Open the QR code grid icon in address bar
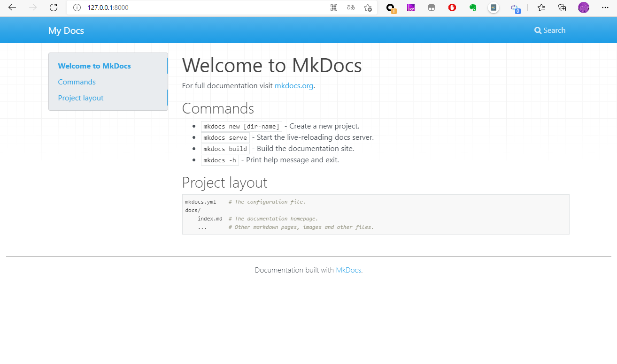Viewport: 617px width, 364px height. tap(334, 8)
